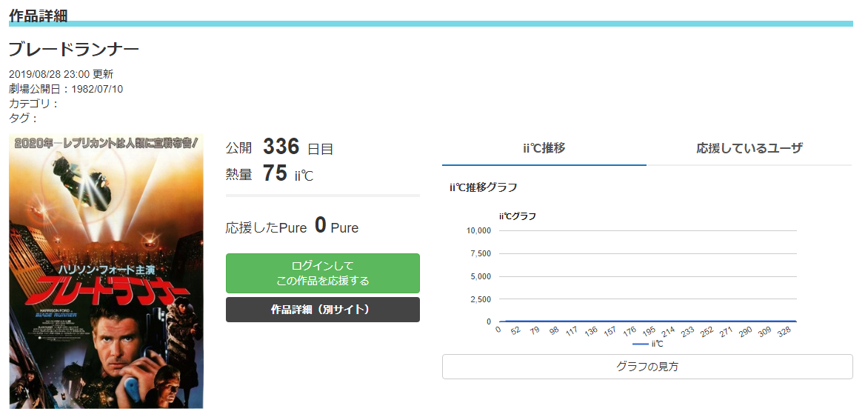Image resolution: width=868 pixels, height=420 pixels.
Task: Click the ii℃グラフ chart title
Action: (x=517, y=216)
